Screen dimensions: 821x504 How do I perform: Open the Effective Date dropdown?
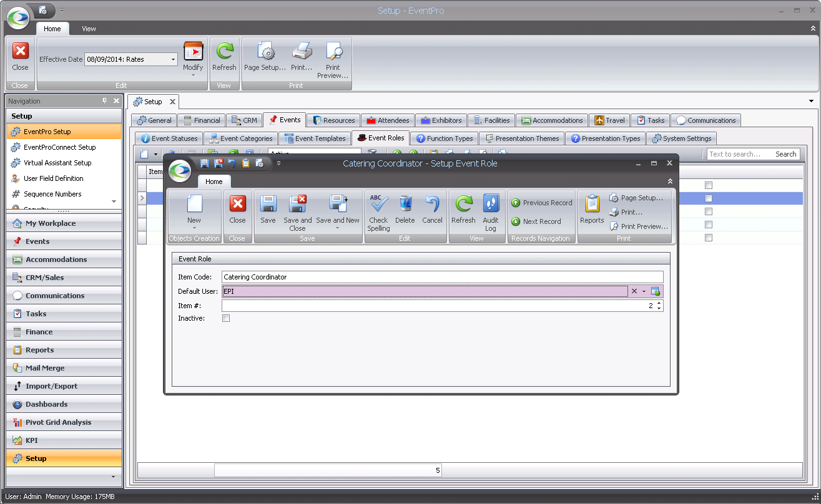click(173, 59)
